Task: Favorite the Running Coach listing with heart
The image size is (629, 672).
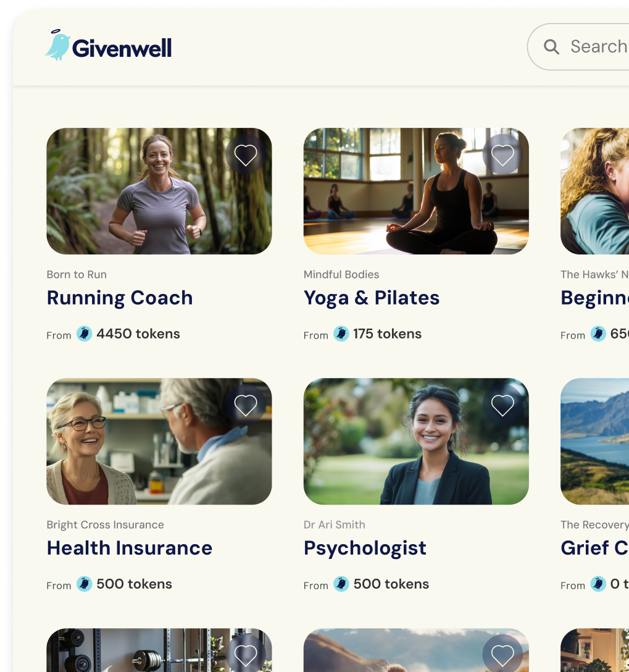Action: point(246,154)
